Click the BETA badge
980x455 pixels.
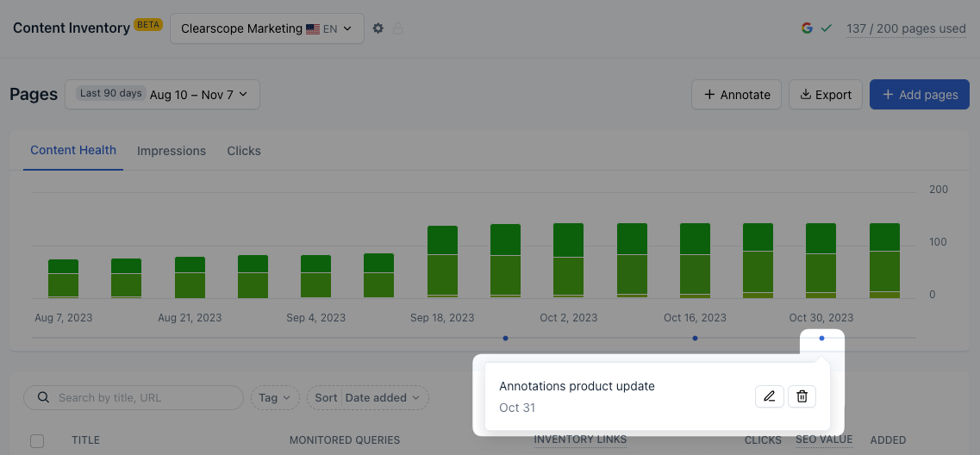point(148,25)
